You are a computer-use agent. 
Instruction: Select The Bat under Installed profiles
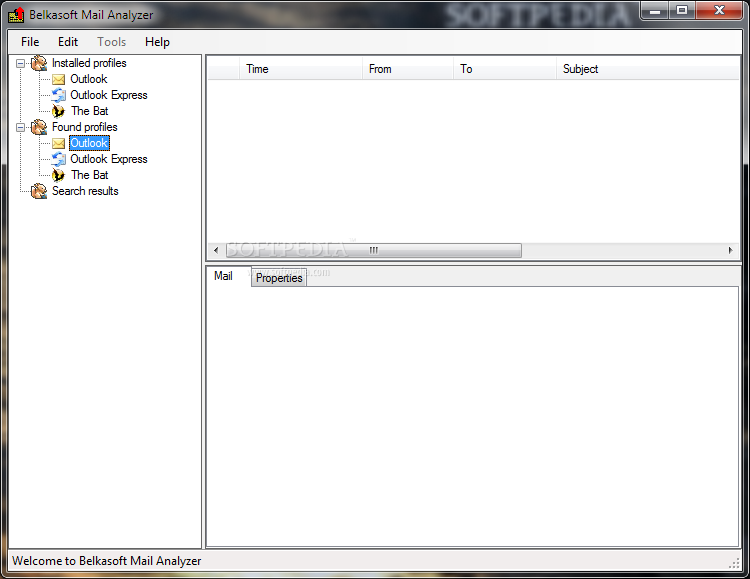click(x=90, y=111)
